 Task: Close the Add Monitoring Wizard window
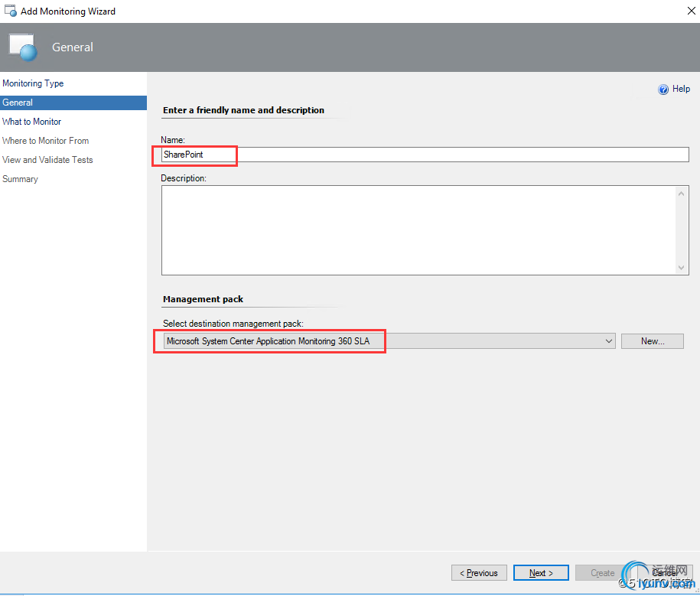(x=691, y=11)
